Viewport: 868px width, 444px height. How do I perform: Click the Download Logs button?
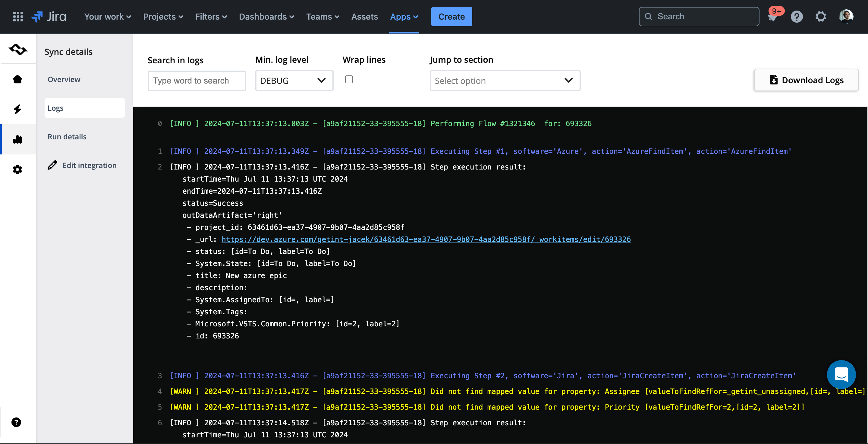click(806, 80)
